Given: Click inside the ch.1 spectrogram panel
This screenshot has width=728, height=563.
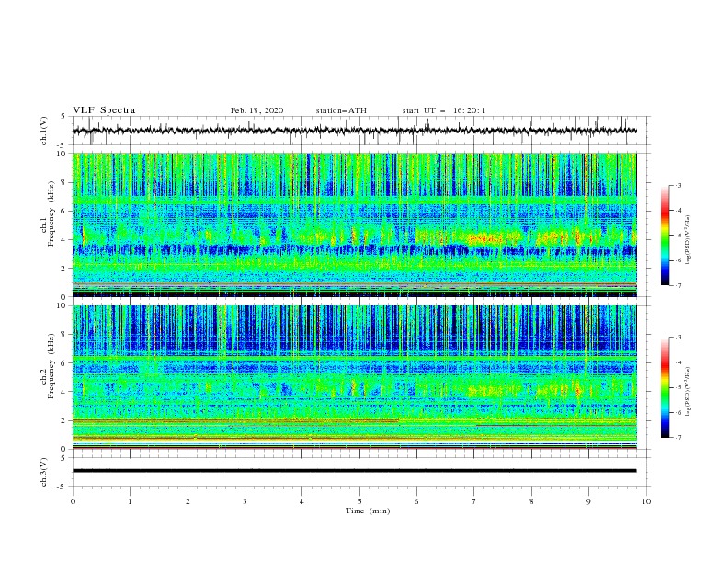Looking at the screenshot, I should coord(354,224).
